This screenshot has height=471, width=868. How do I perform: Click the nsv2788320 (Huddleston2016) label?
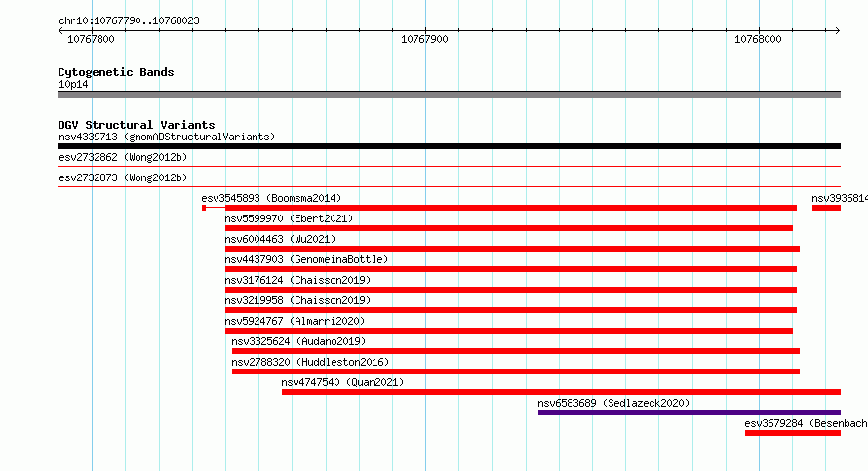(310, 362)
